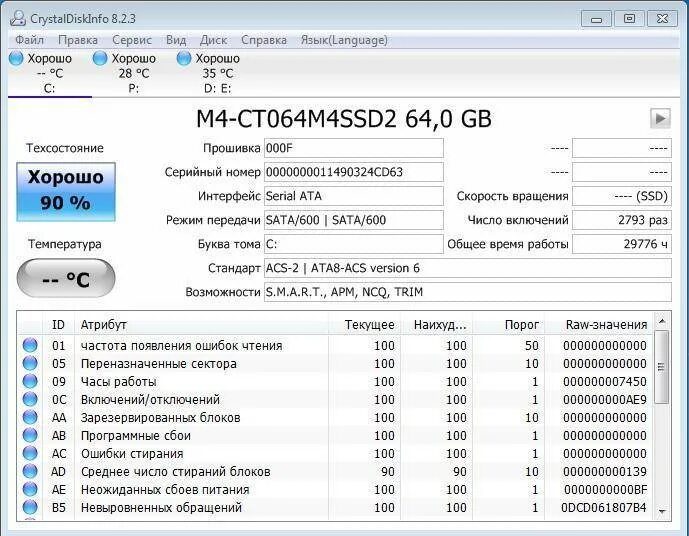Click the rotation speed field (SSD)

click(622, 196)
